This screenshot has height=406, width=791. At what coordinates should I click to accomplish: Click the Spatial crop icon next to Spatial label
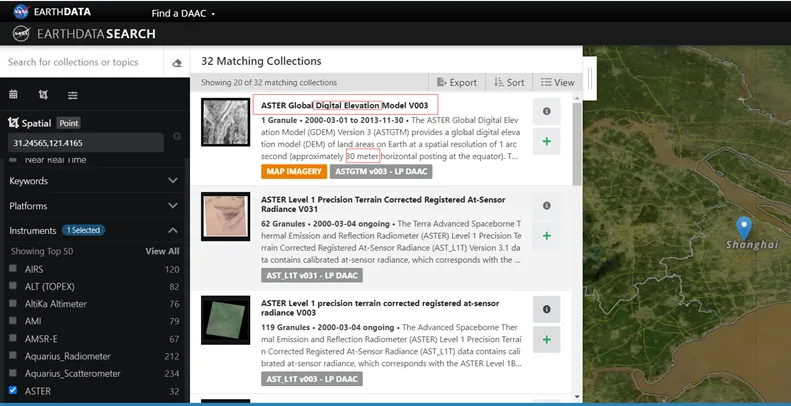pos(13,123)
